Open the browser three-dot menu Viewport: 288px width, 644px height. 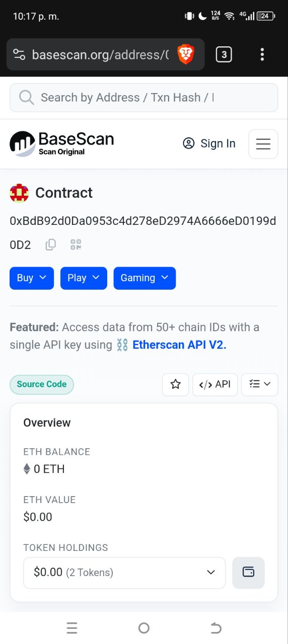pyautogui.click(x=262, y=54)
